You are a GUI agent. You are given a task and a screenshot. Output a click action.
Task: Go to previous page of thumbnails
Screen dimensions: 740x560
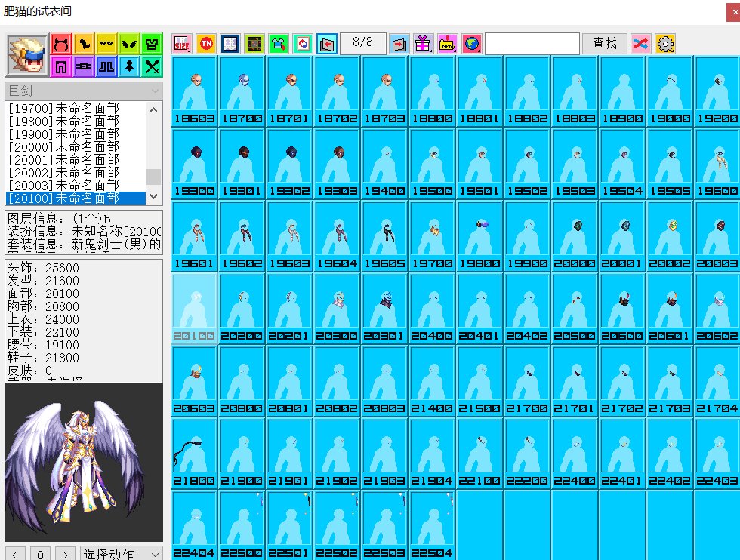click(327, 44)
